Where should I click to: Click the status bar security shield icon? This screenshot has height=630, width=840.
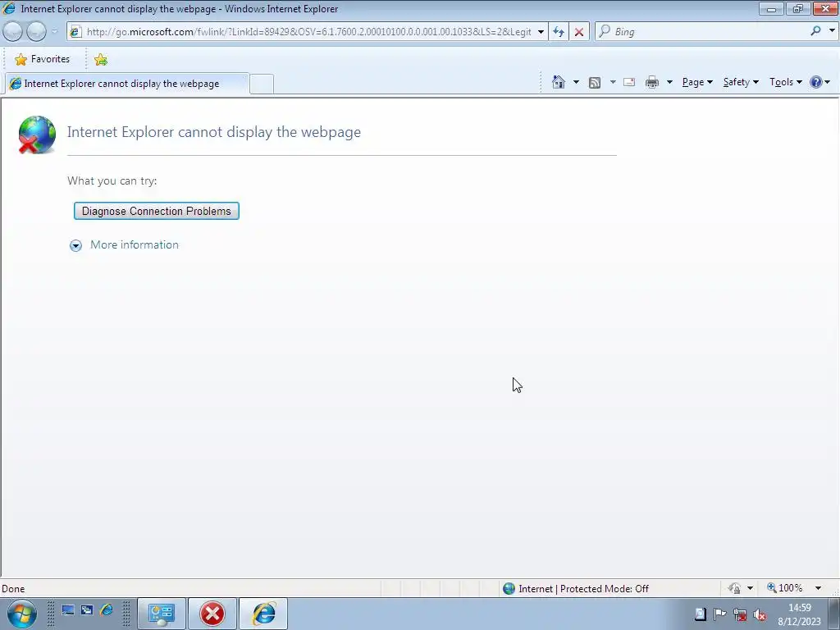pyautogui.click(x=734, y=588)
